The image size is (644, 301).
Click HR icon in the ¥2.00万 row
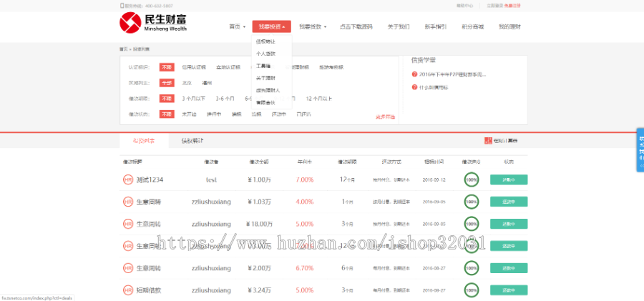pyautogui.click(x=128, y=268)
